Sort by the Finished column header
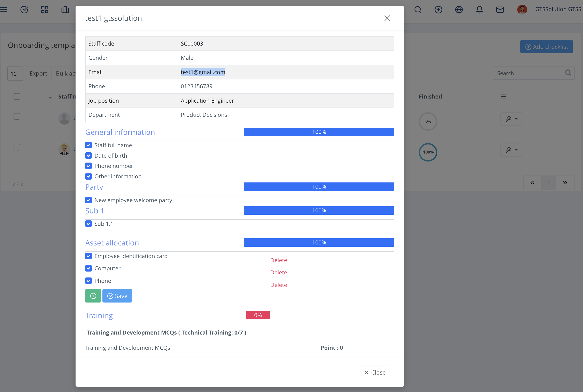Viewport: 583px width, 392px height. 430,96
